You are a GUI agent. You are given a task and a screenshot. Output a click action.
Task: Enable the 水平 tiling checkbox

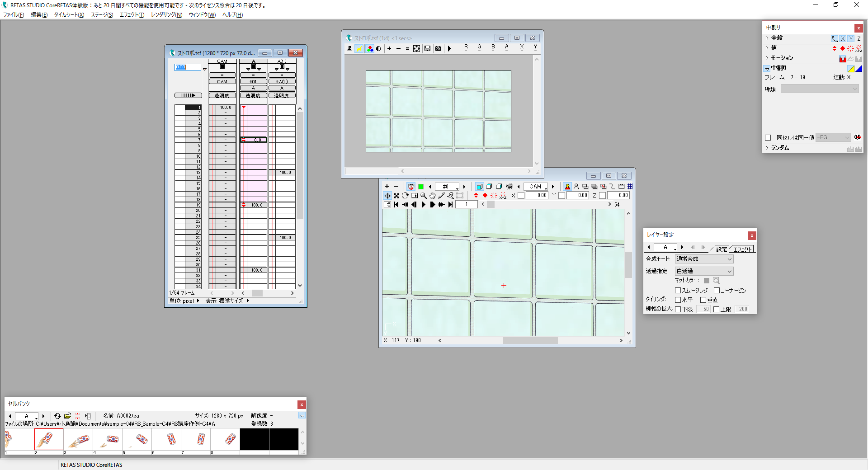678,300
